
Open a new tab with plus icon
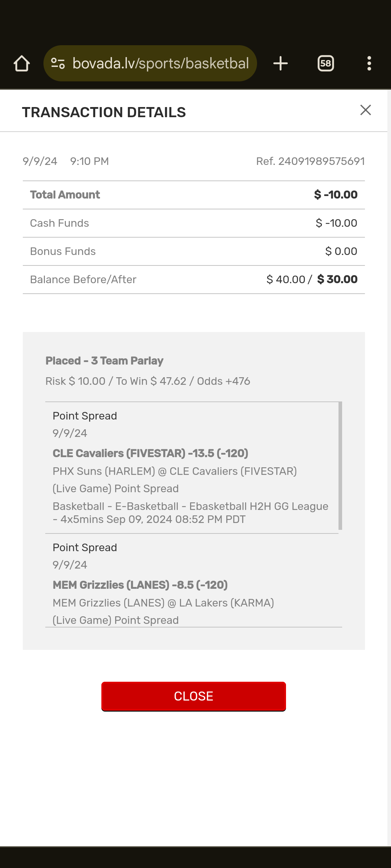tap(280, 64)
